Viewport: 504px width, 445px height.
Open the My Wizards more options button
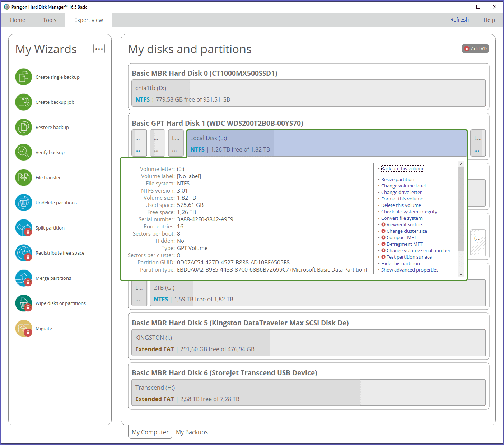[99, 48]
